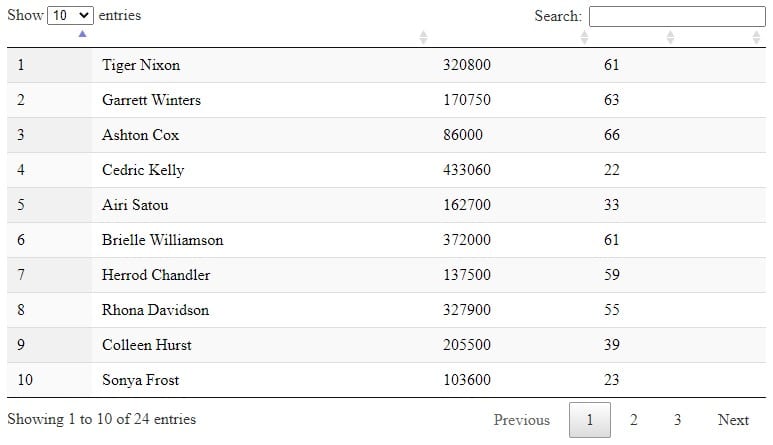This screenshot has width=773, height=445.
Task: Select the Brielle Williamson entry
Action: tap(386, 240)
